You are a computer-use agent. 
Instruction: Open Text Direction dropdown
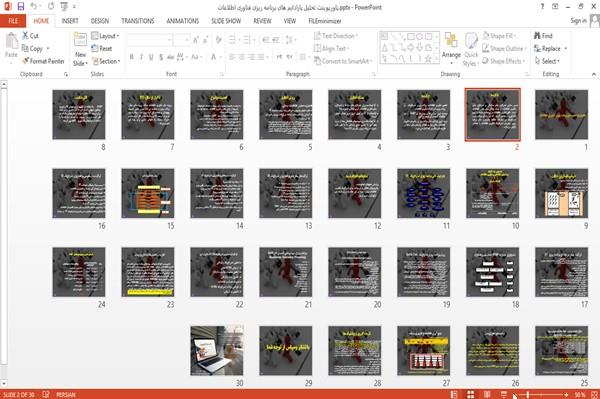pos(336,36)
